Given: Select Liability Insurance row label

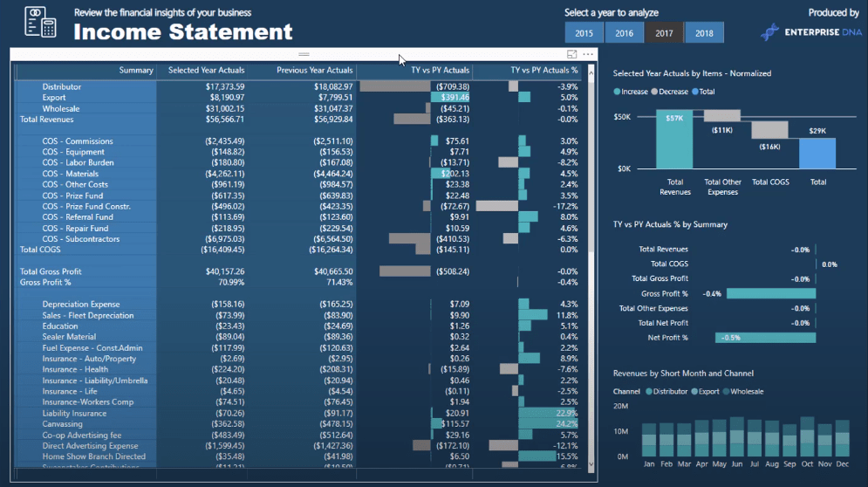Looking at the screenshot, I should pos(74,414).
